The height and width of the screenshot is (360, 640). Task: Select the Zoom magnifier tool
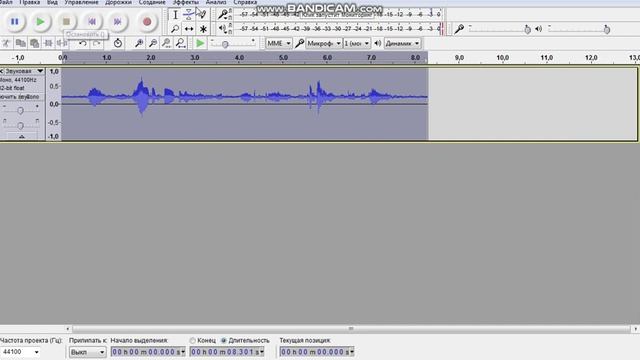click(x=175, y=29)
